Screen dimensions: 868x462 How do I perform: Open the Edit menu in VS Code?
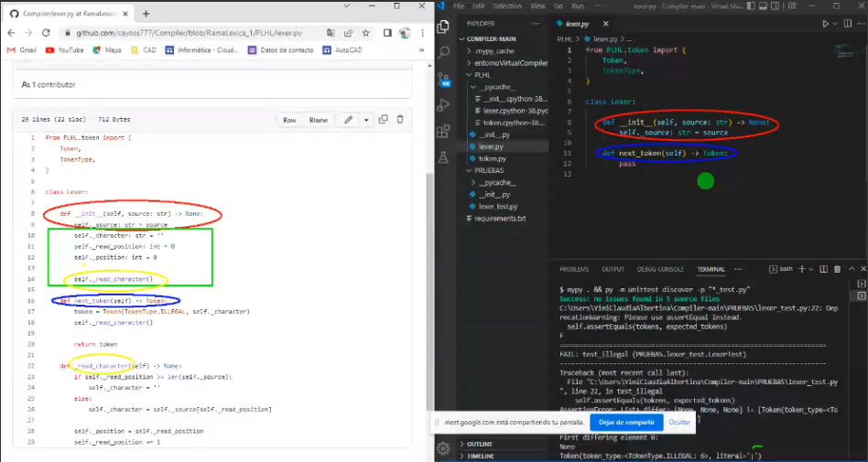pyautogui.click(x=478, y=6)
